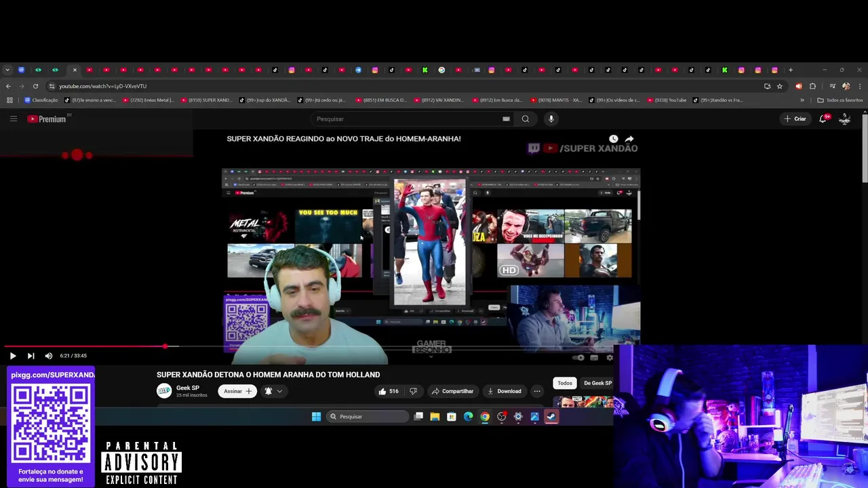Open Task View on taskbar
Viewport: 868px width, 488px height.
point(418,417)
